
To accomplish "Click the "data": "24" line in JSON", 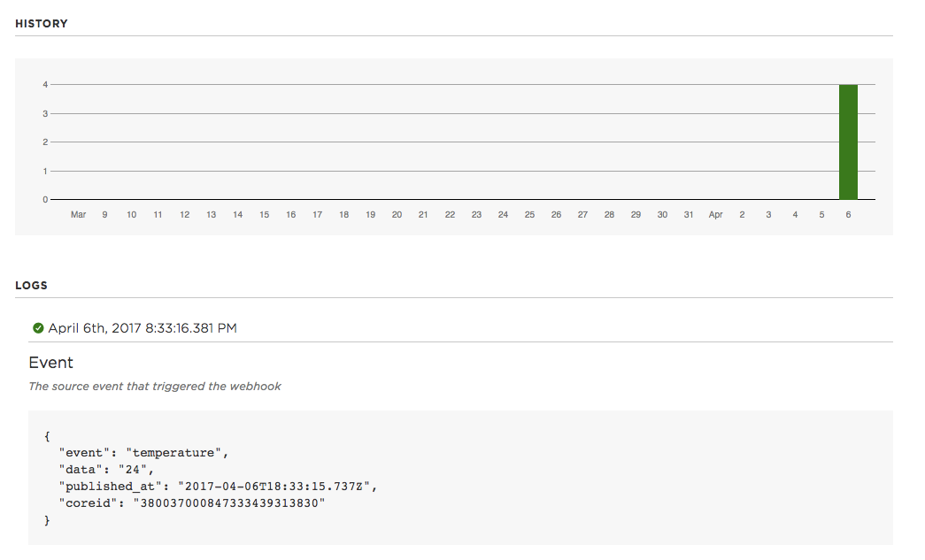I will [106, 470].
